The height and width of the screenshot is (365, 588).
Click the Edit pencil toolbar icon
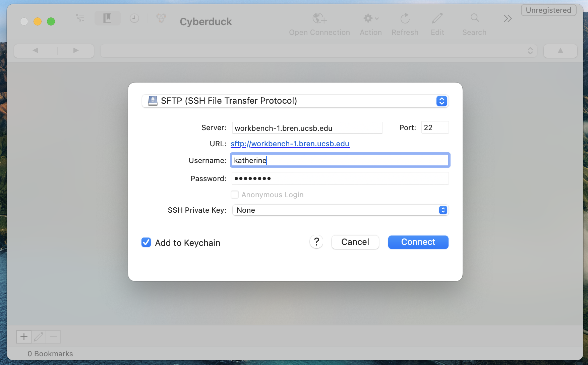[437, 18]
